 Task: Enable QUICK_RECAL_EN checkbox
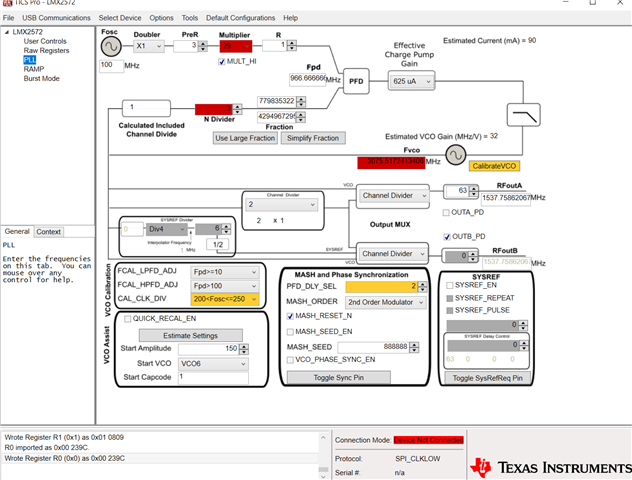click(x=128, y=319)
